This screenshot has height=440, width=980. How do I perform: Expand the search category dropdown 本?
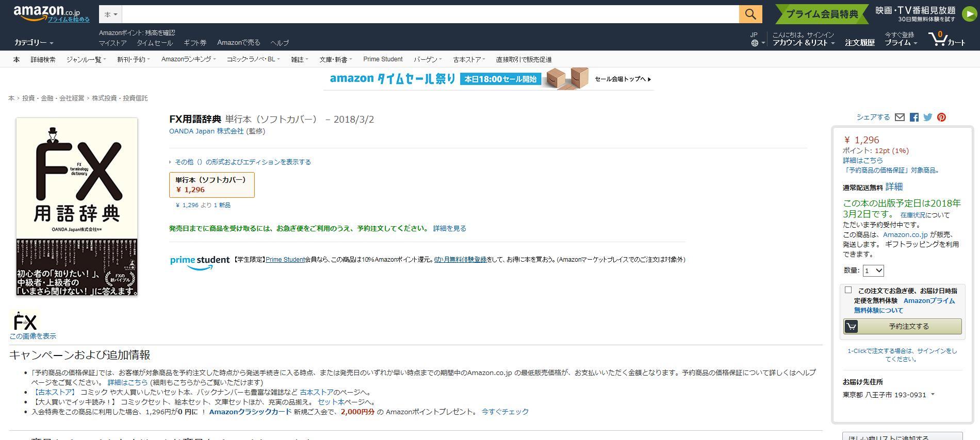pos(110,14)
